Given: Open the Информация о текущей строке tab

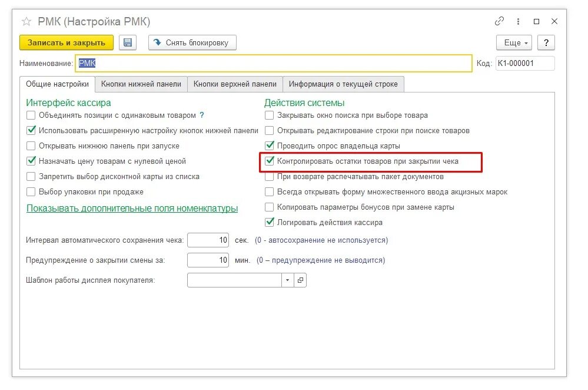Looking at the screenshot, I should 344,84.
